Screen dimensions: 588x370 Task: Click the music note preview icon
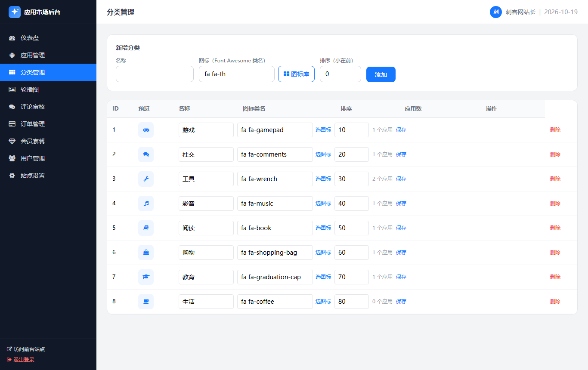146,203
